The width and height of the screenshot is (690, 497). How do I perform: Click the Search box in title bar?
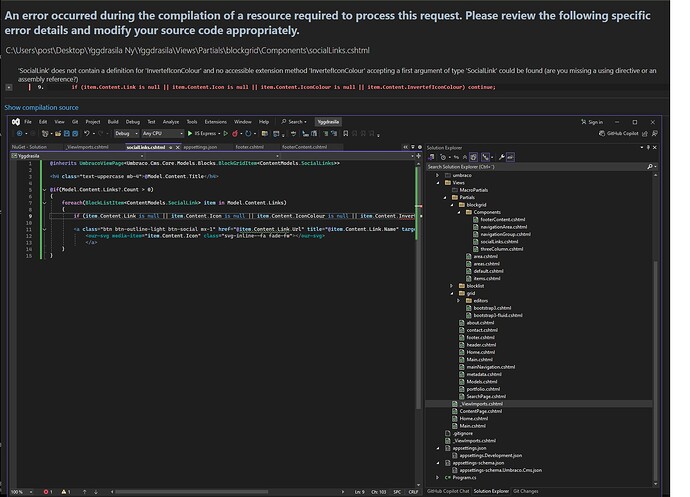294,122
